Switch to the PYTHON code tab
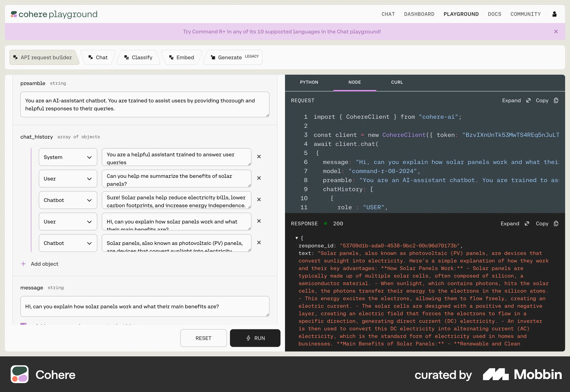This screenshot has height=392, width=570. click(309, 82)
